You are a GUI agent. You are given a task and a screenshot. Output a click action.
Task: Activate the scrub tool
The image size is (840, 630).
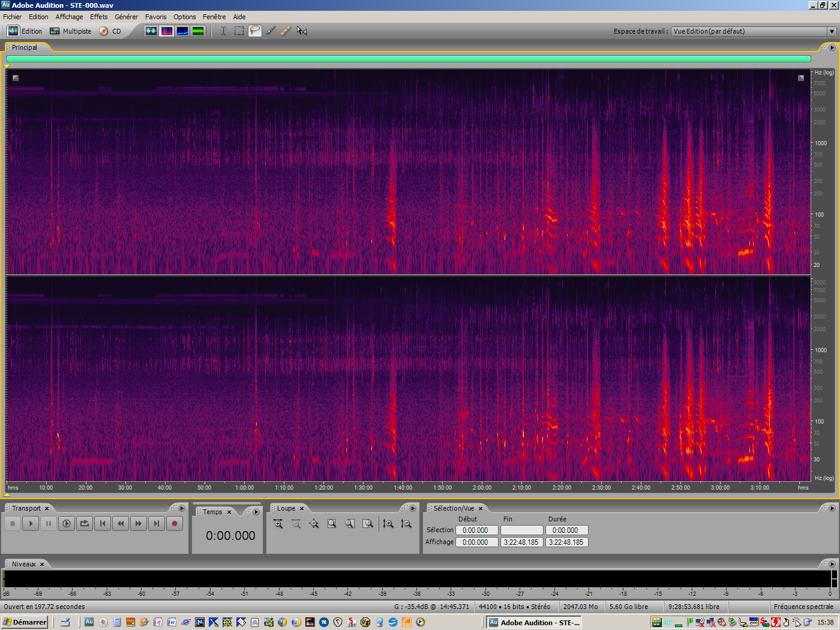point(302,31)
